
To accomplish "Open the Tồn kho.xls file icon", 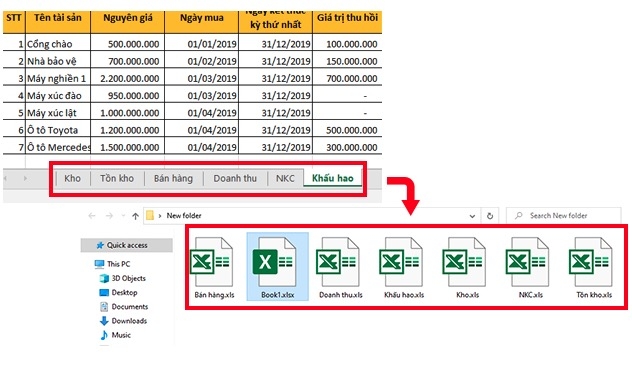I will [x=591, y=262].
